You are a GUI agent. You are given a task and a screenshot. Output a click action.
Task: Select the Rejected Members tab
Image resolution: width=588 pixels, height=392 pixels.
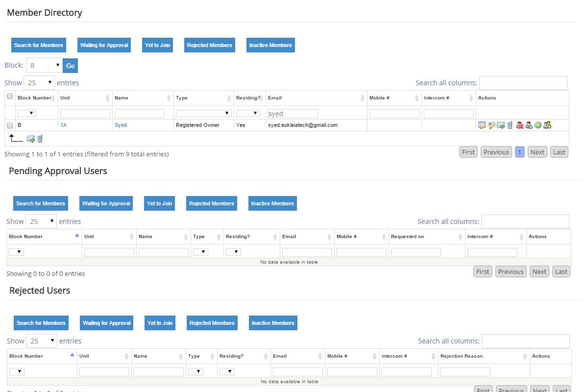click(209, 45)
